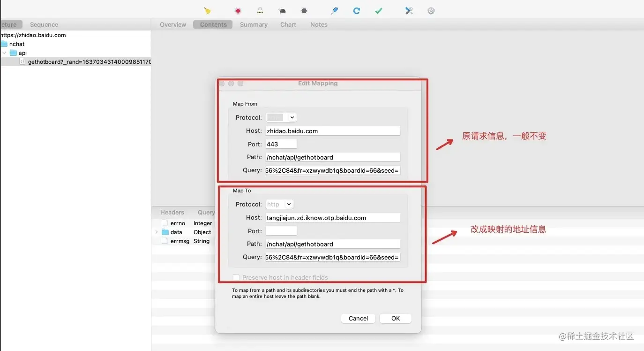Image resolution: width=644 pixels, height=351 pixels.
Task: Select the nchat tree row
Action: (x=75, y=44)
